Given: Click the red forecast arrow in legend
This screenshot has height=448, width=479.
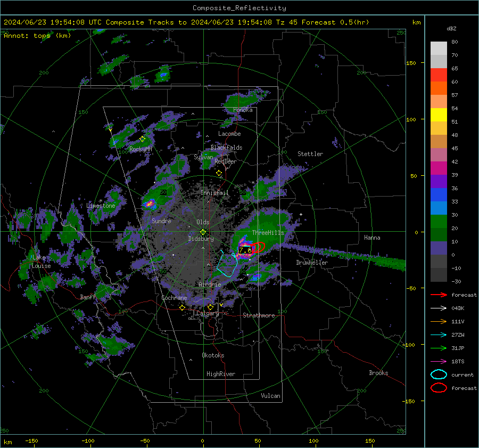Looking at the screenshot, I should [439, 295].
